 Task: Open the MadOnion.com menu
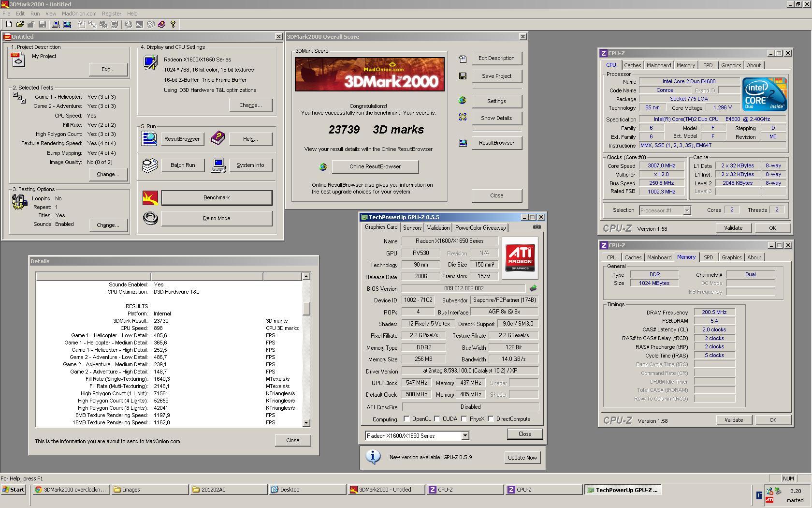click(x=79, y=14)
